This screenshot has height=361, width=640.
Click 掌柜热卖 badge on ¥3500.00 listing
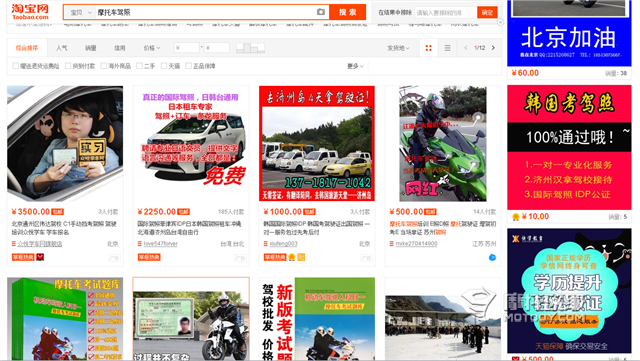[23, 257]
